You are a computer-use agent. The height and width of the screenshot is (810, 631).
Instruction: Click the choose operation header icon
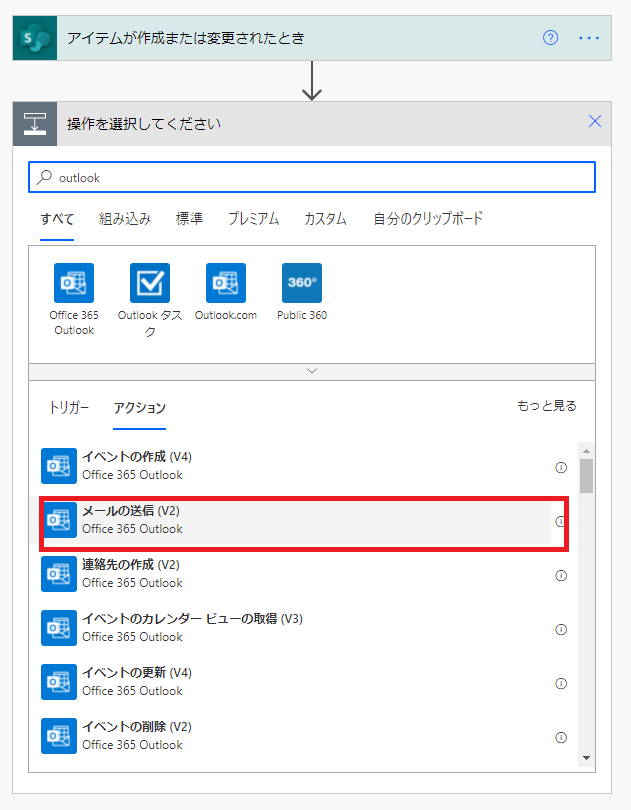click(35, 124)
